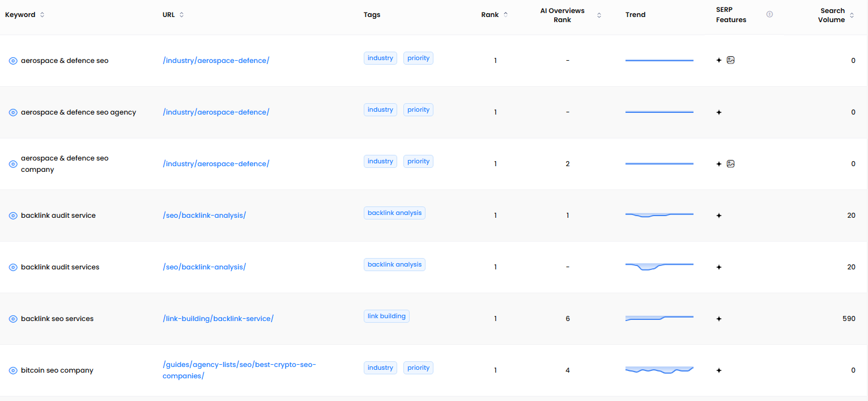The image size is (868, 401).
Task: Click the 'backlink analysis' tag on backlink audit service
Action: (394, 213)
